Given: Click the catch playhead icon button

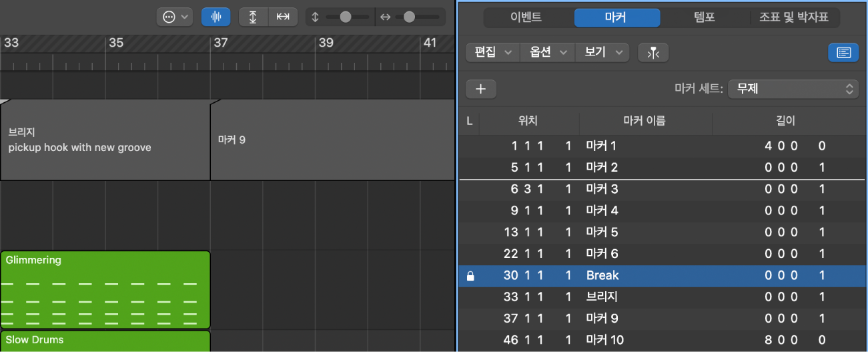Looking at the screenshot, I should tap(653, 53).
